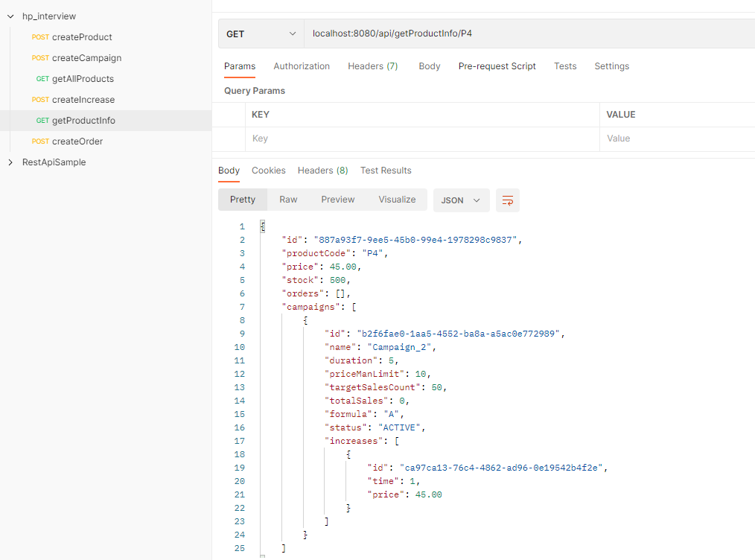Open the Pre-request Script tab
Image resolution: width=755 pixels, height=560 pixels.
tap(497, 66)
